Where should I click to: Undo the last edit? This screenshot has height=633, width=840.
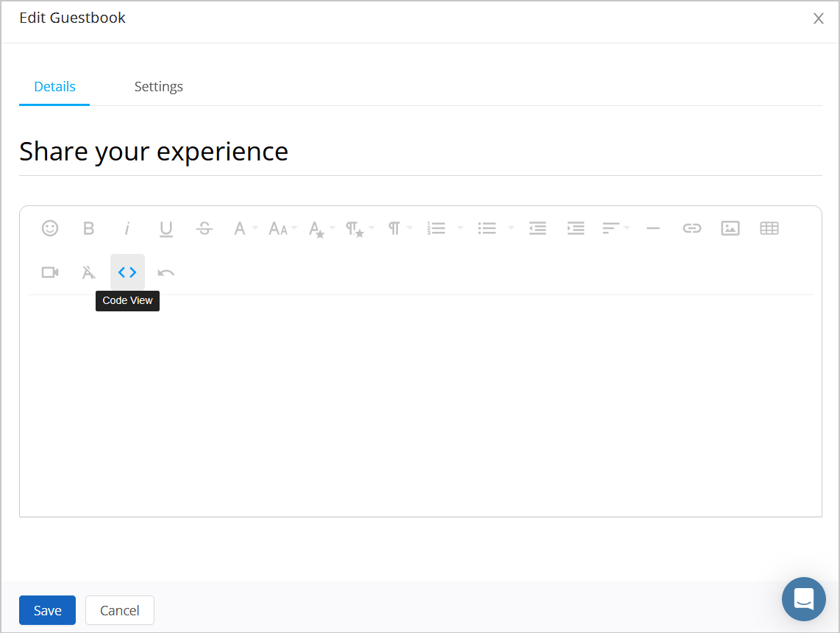point(166,272)
